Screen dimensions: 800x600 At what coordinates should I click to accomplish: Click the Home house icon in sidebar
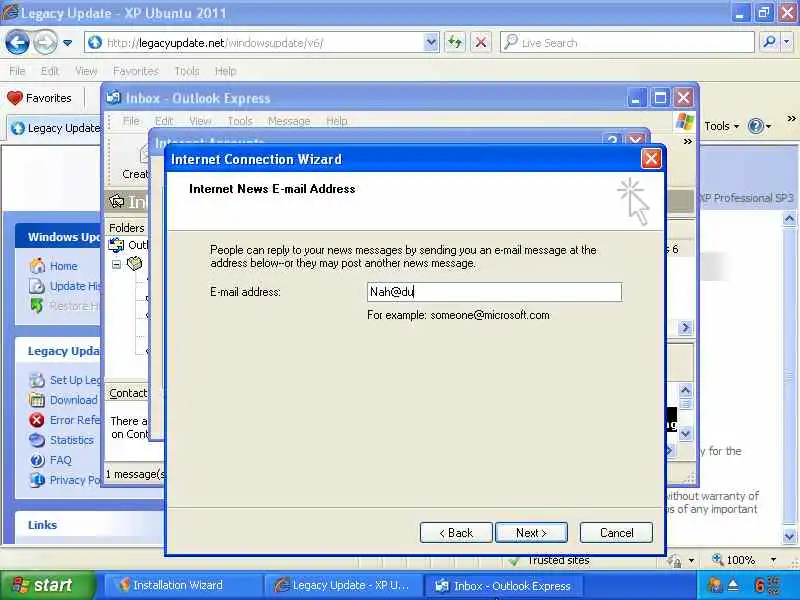(x=37, y=266)
